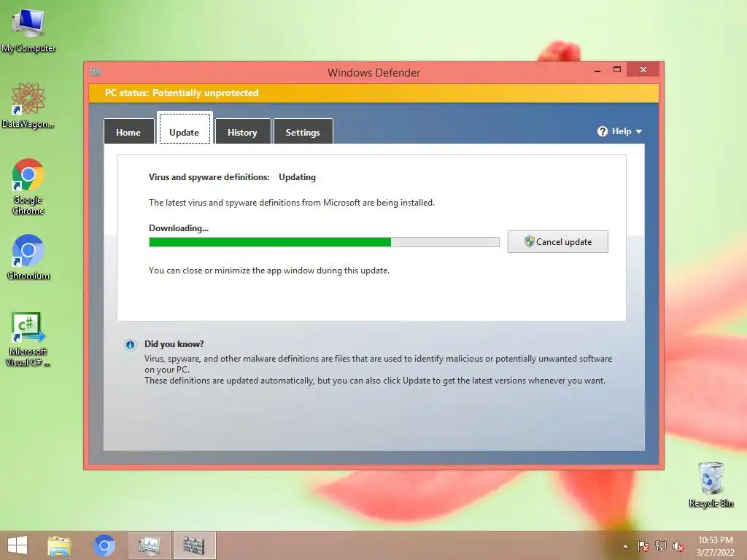The image size is (747, 560).
Task: Close the Windows Defender window
Action: point(643,69)
